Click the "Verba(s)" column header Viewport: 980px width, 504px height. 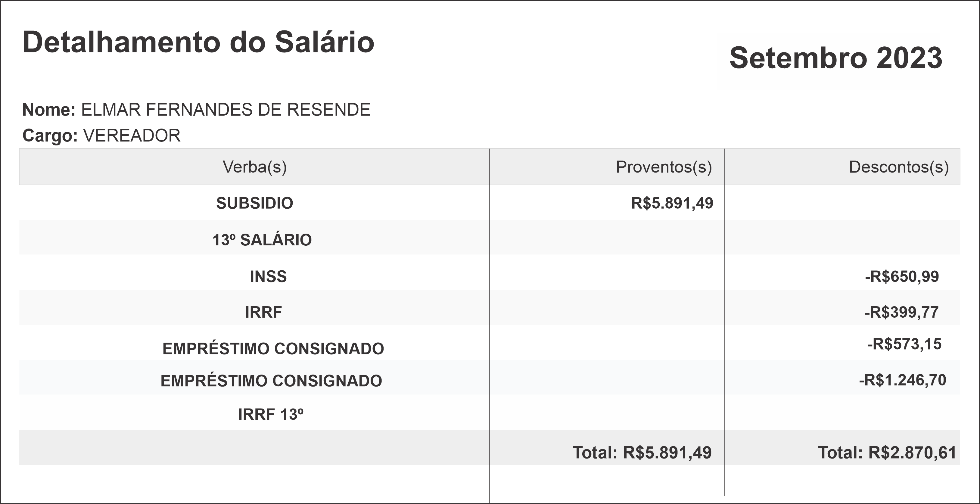[254, 167]
